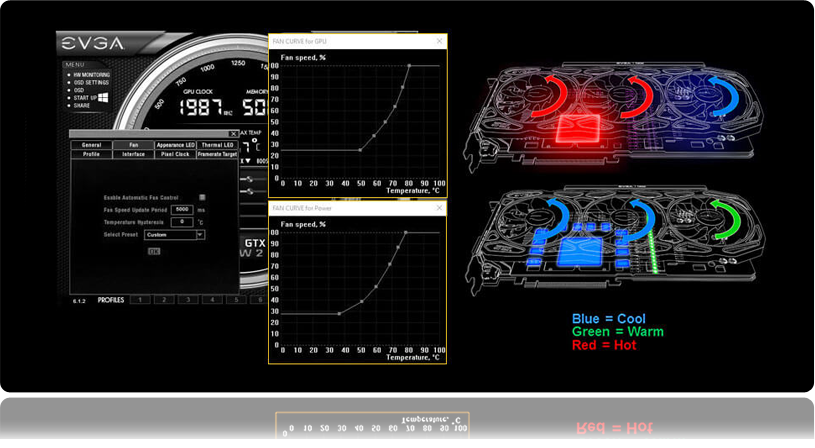The height and width of the screenshot is (448, 815).
Task: Click the blue GPU chip on lower card
Action: click(580, 252)
